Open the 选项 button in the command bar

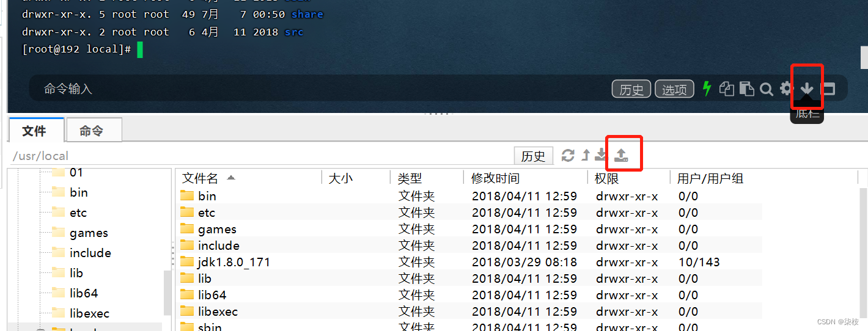click(x=674, y=89)
